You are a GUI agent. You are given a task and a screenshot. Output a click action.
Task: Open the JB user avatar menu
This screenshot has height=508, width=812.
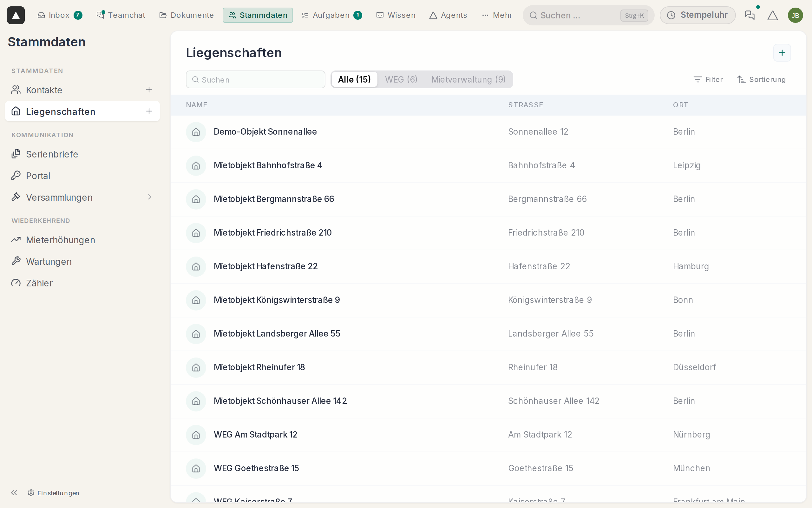[x=795, y=15]
